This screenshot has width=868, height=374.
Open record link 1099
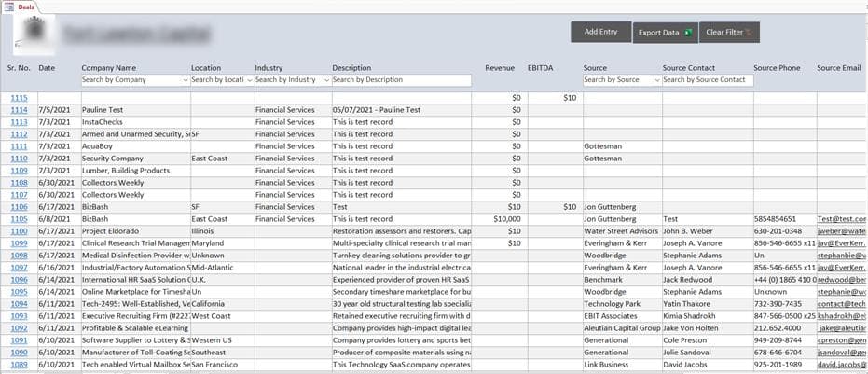click(x=19, y=243)
